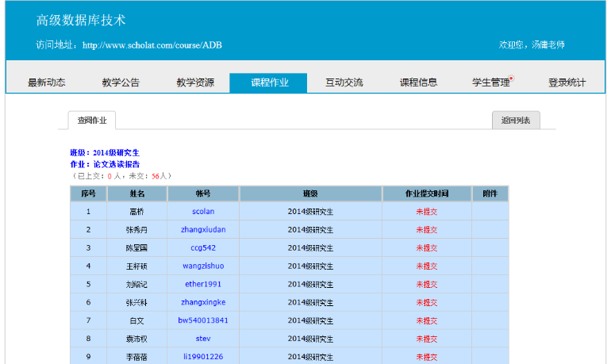Select the 查阅作业 sub-tab
Viewport: 611px width, 364px height.
pyautogui.click(x=92, y=121)
